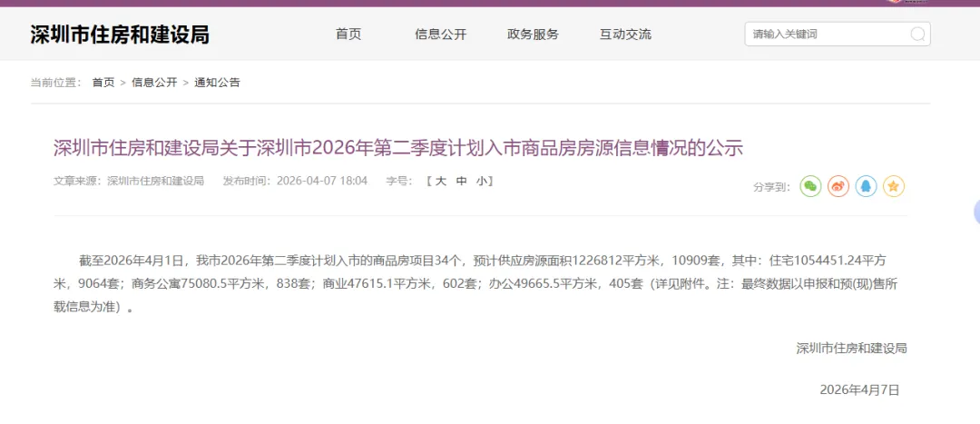Click the 2026年4月7日 date at article bottom
The height and width of the screenshot is (424, 980).
[x=859, y=389]
